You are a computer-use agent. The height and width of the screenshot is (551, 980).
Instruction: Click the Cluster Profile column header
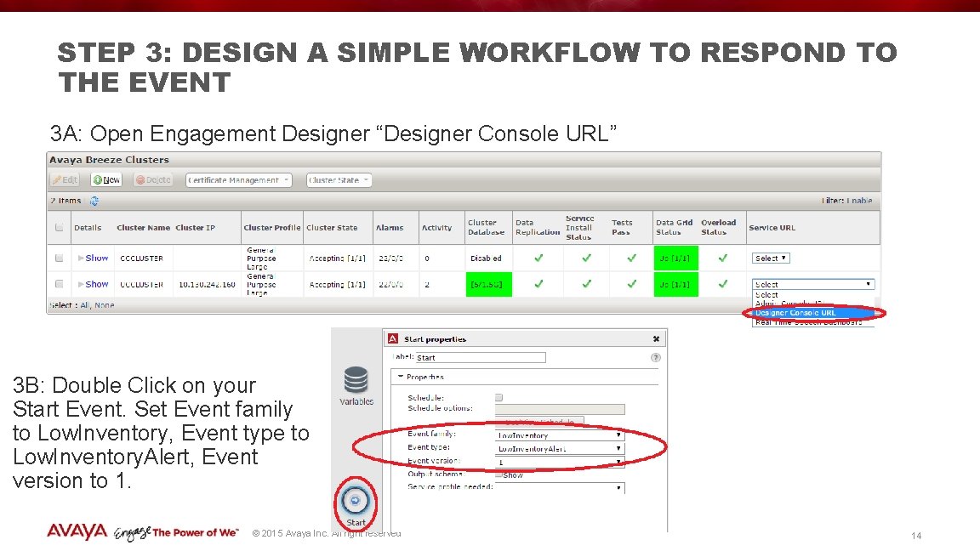(x=272, y=227)
